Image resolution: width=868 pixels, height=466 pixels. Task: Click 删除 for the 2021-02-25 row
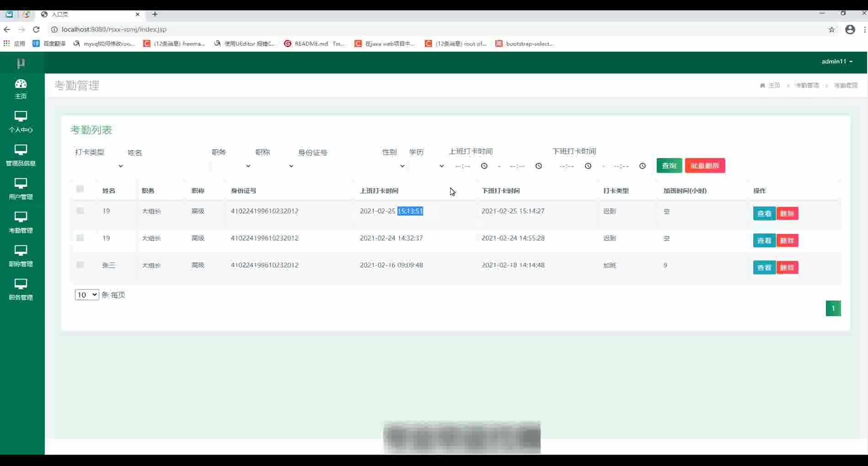point(787,213)
